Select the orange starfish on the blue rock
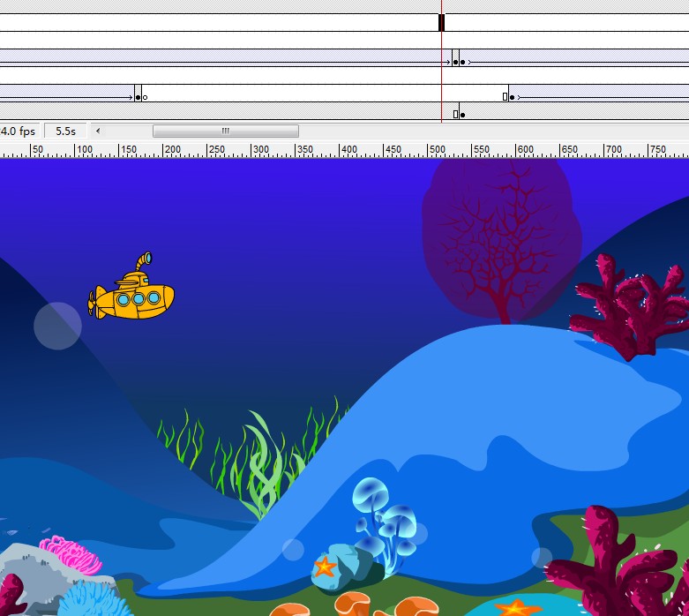This screenshot has height=616, width=689. pos(325,566)
